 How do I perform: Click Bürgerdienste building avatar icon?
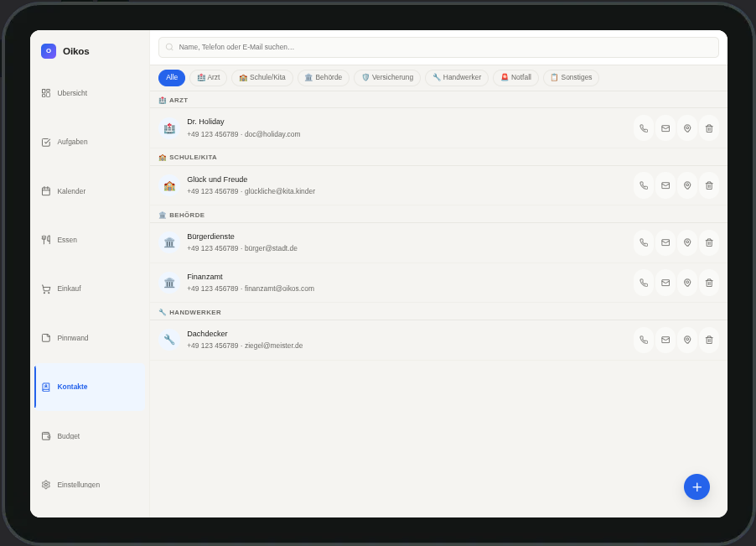tap(169, 242)
